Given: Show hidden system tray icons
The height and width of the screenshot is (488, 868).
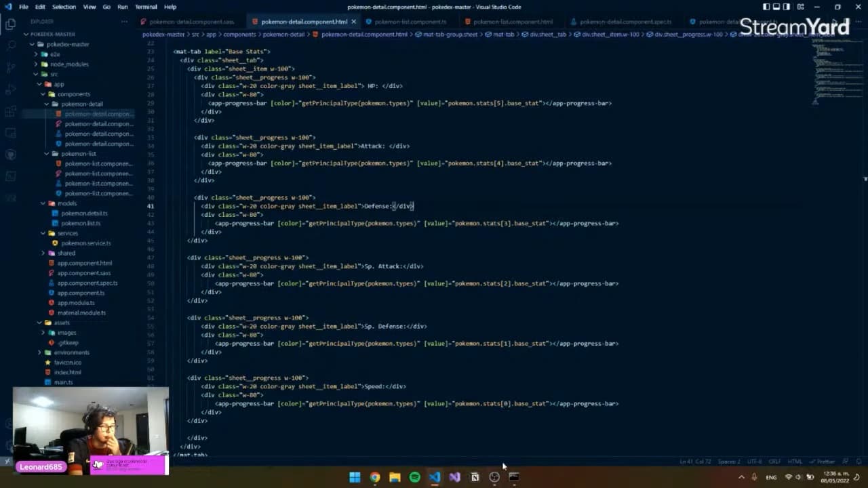Looking at the screenshot, I should [741, 477].
